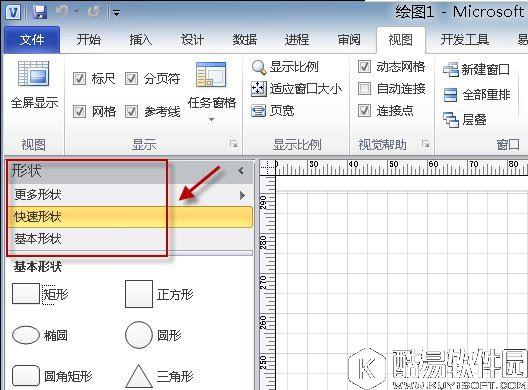Click the 新建窗口 new window icon
Screen dimensions: 528x390
tap(451, 69)
